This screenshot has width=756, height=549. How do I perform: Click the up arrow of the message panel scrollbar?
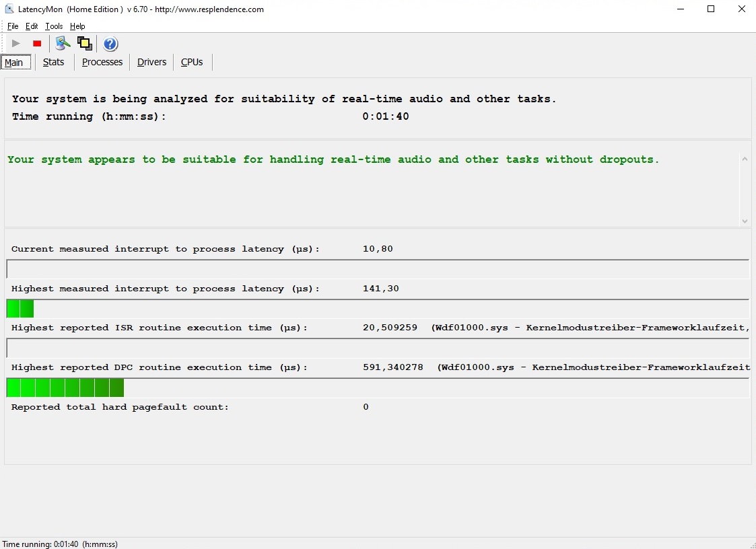coord(745,159)
